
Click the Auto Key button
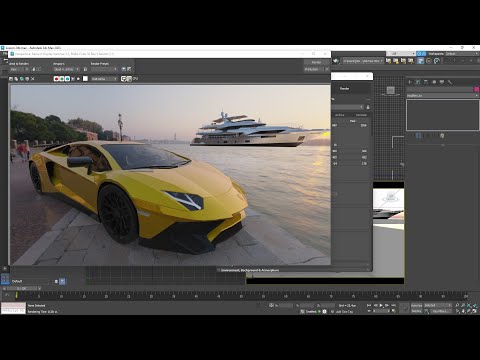[x=416, y=305]
